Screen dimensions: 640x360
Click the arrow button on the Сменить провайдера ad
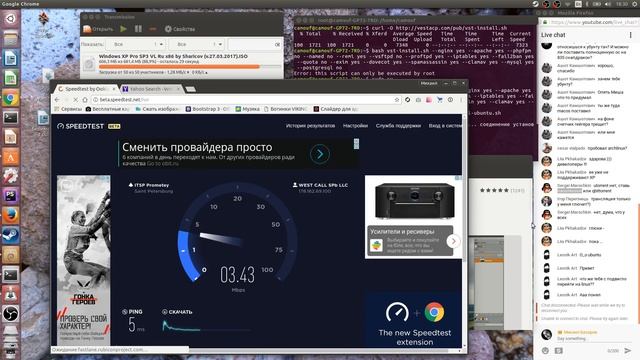coord(320,154)
